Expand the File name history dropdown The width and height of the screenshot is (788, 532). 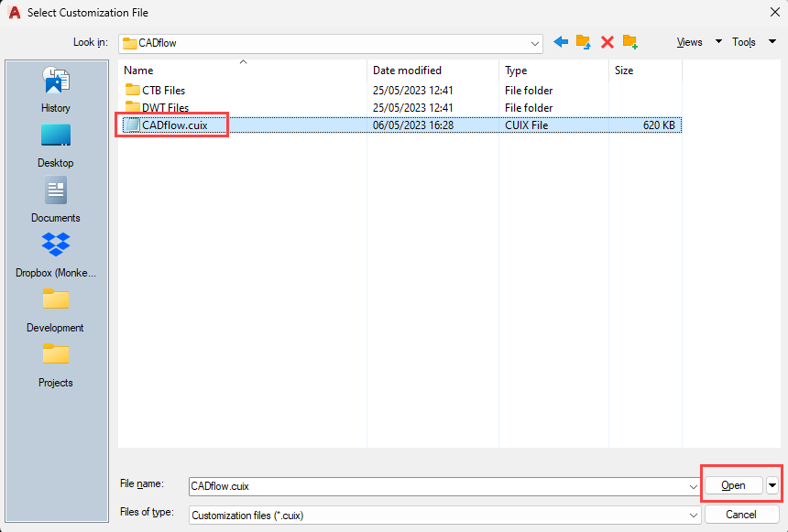[x=693, y=487]
